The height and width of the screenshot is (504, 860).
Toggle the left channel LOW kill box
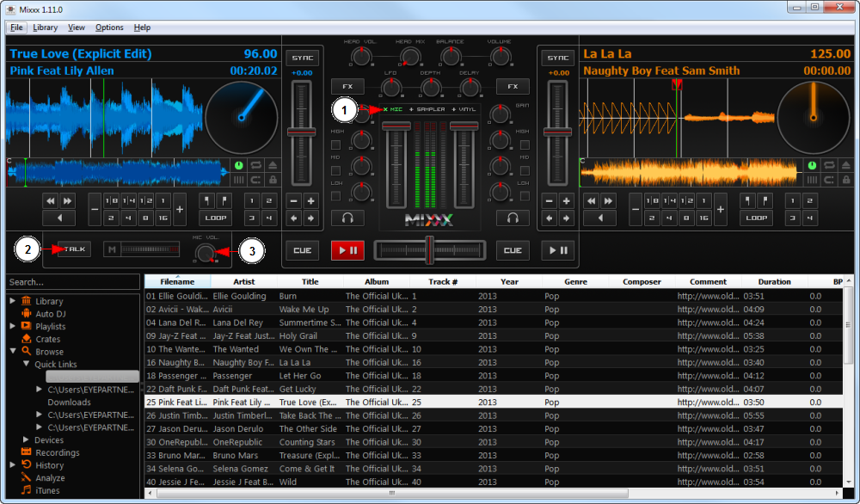click(x=335, y=196)
